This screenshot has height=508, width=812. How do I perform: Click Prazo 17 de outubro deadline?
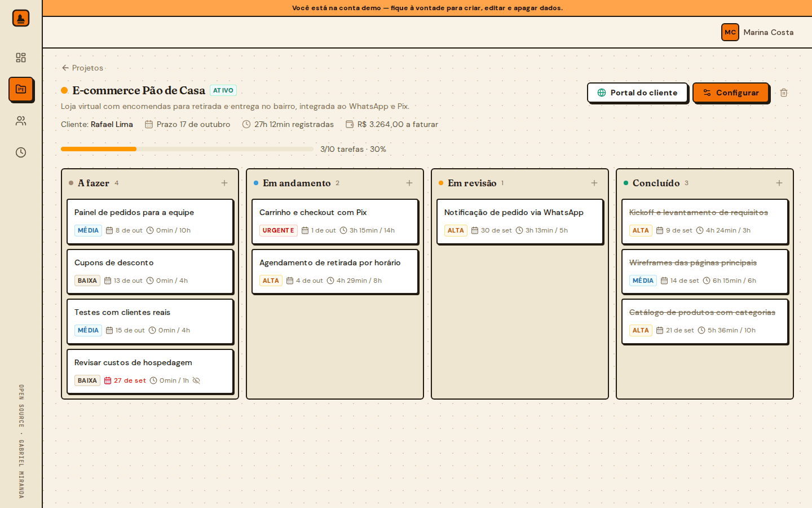point(188,124)
